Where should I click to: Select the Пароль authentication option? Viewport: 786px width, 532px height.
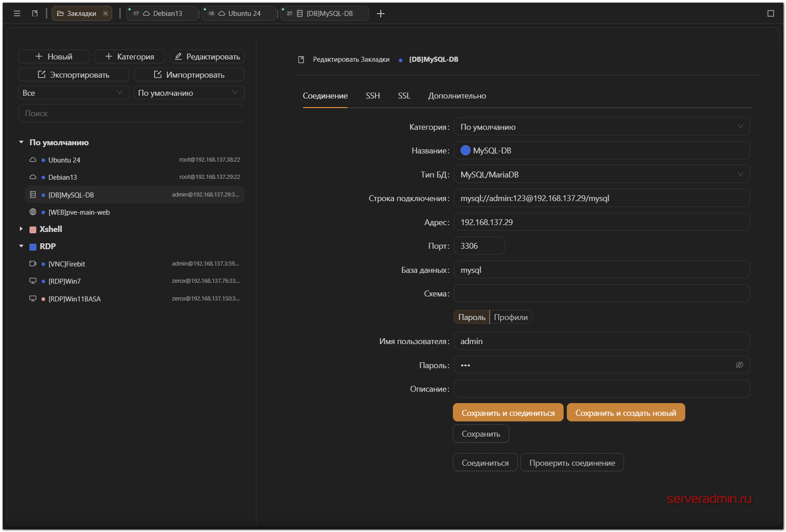472,317
